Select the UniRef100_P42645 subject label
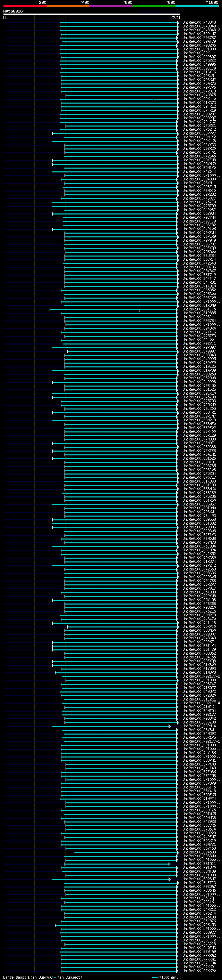222x980 pixels. click(199, 156)
